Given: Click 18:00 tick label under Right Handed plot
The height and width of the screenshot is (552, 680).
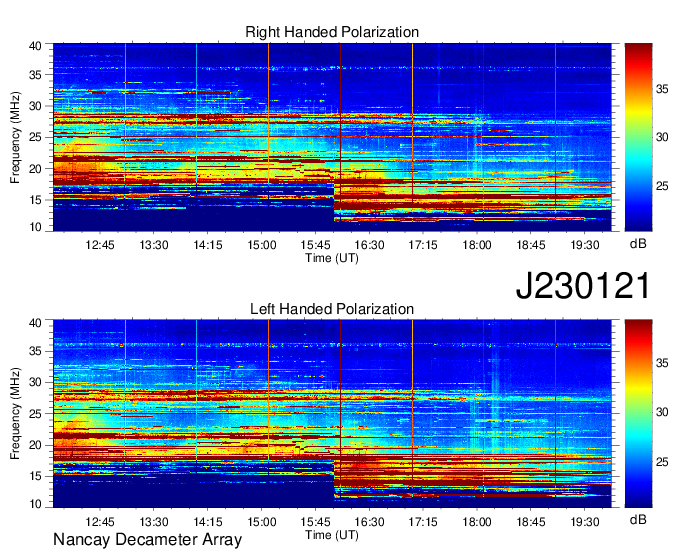Looking at the screenshot, I should 477,245.
